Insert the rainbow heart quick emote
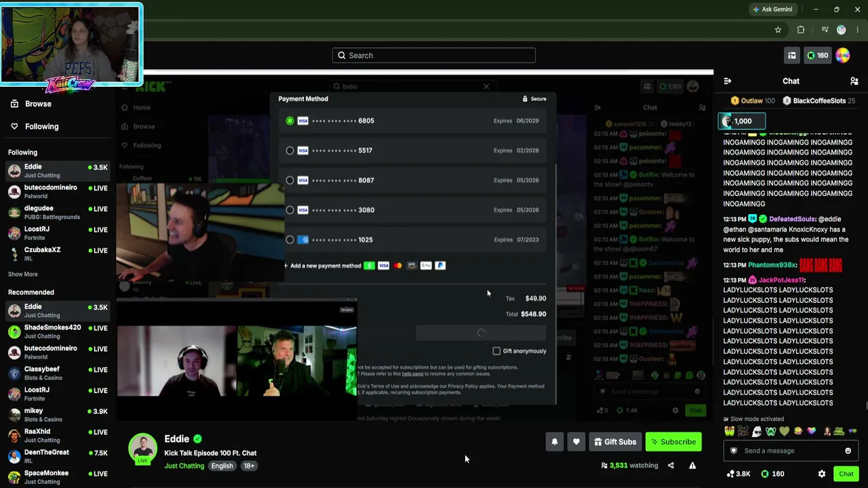The height and width of the screenshot is (488, 868). point(811,431)
